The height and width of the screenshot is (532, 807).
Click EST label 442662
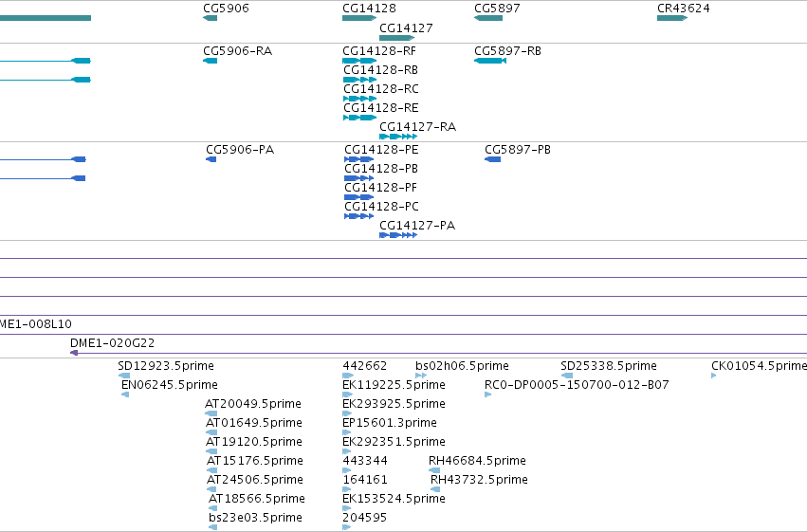point(364,366)
